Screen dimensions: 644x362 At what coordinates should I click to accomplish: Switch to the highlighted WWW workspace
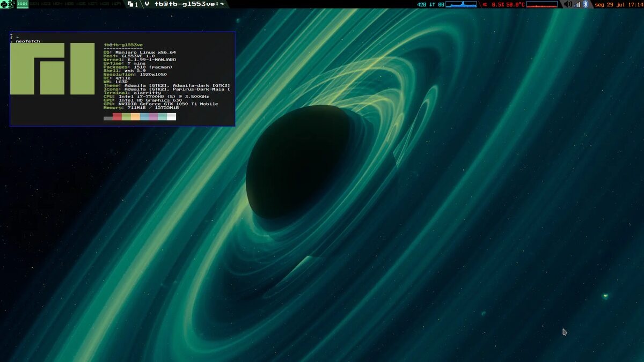(23, 4)
